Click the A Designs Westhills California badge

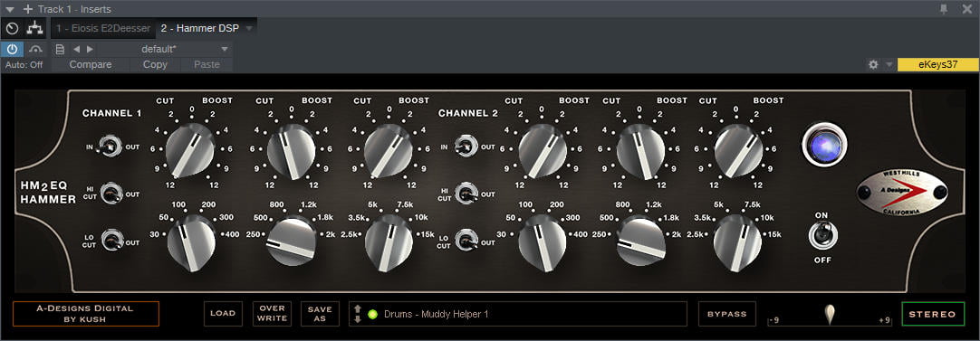click(x=902, y=193)
